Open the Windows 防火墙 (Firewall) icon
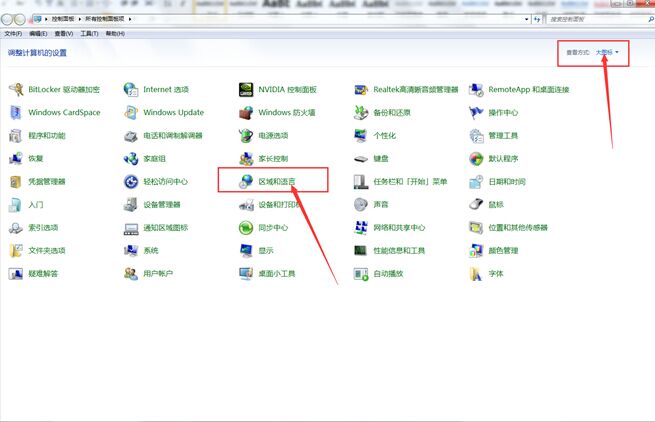655x422 pixels. [x=246, y=112]
